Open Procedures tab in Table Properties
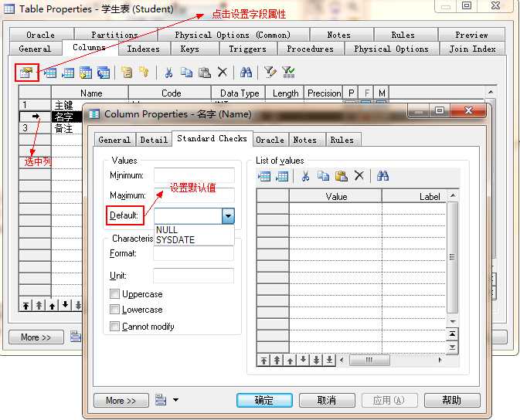The width and height of the screenshot is (520, 420). (310, 49)
